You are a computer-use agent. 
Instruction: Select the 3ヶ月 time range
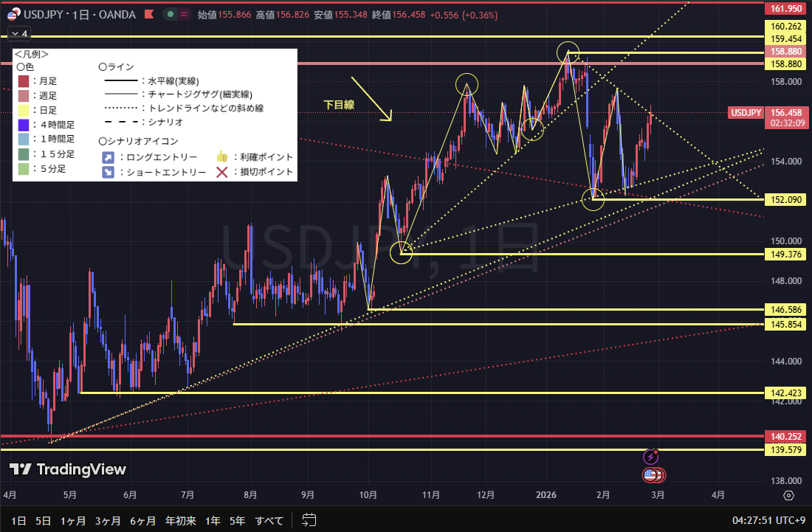click(x=108, y=520)
